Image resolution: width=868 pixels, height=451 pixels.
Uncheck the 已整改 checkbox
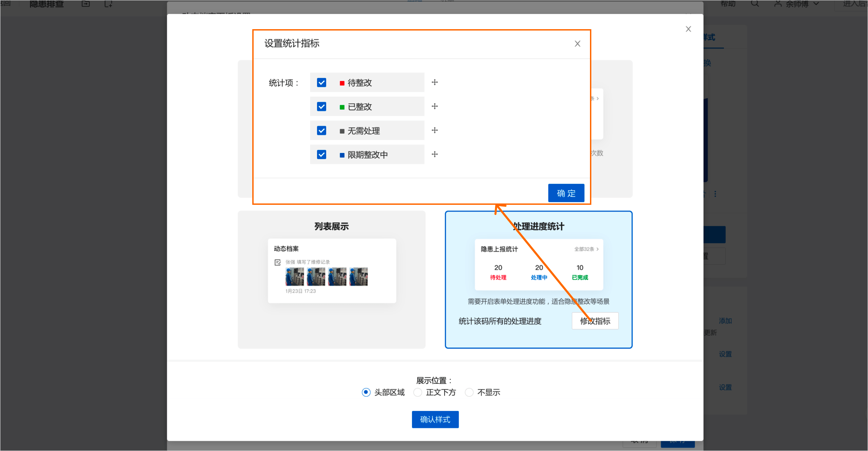[x=321, y=107]
